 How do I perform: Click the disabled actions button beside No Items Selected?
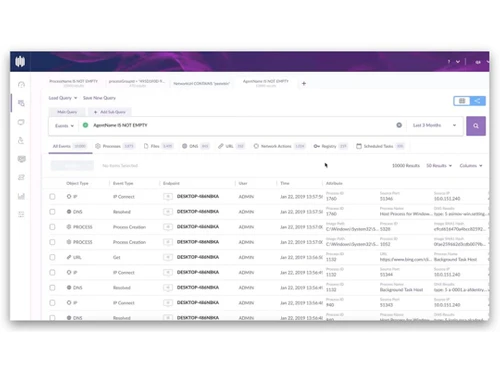(72, 166)
